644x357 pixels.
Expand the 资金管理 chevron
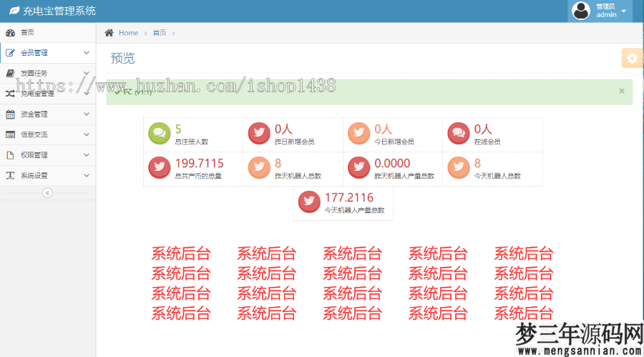tap(87, 114)
